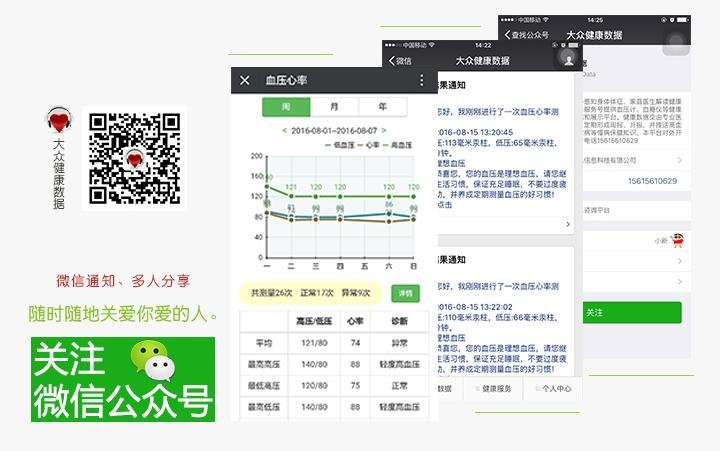
Task: Tap phone number 15615610629
Action: point(652,181)
